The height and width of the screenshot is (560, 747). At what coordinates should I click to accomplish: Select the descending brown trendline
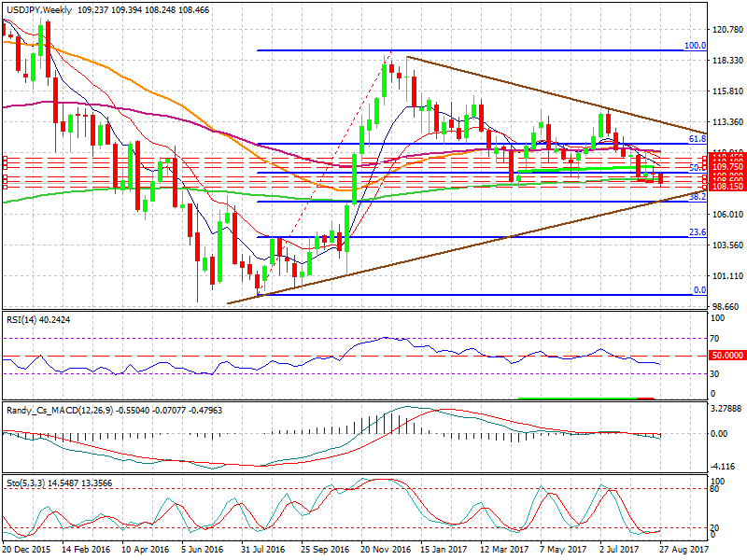click(560, 95)
